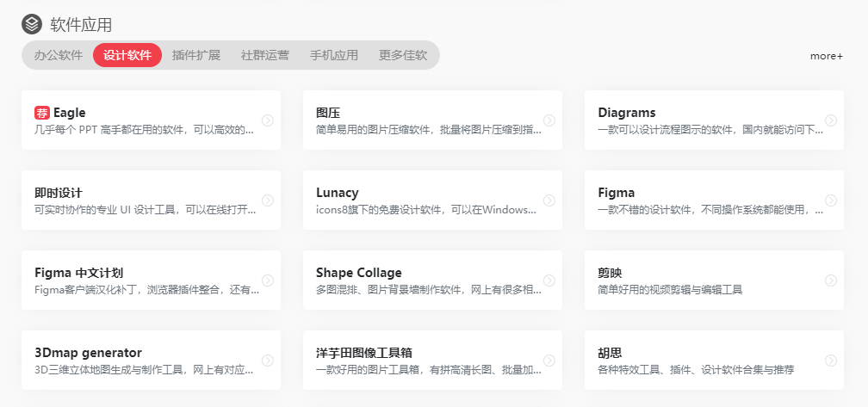868x407 pixels.
Task: Click the arrow icon on the Diagrams card
Action: (x=831, y=120)
